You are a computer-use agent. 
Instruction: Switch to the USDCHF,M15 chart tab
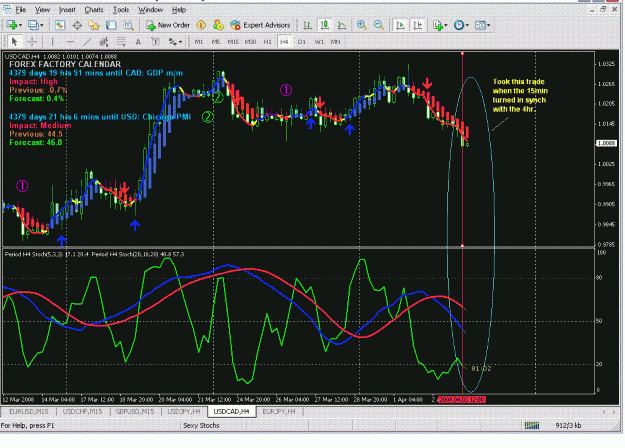coord(82,411)
